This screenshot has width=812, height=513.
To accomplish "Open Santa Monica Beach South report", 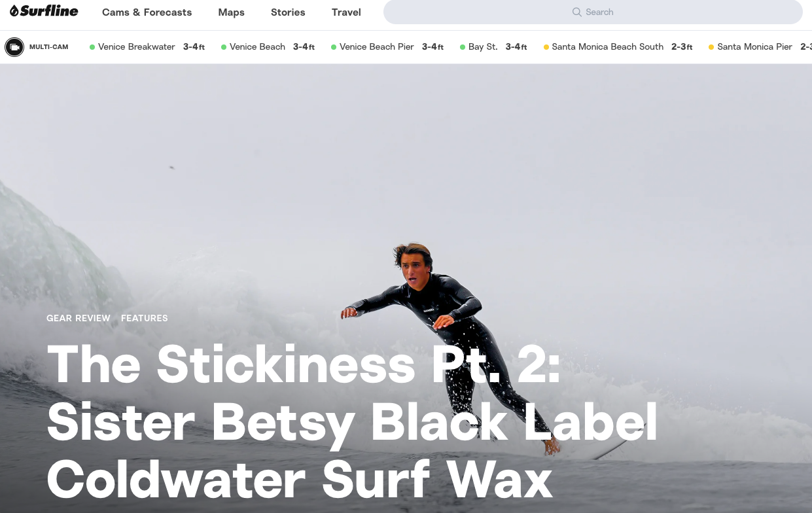I will pyautogui.click(x=618, y=47).
